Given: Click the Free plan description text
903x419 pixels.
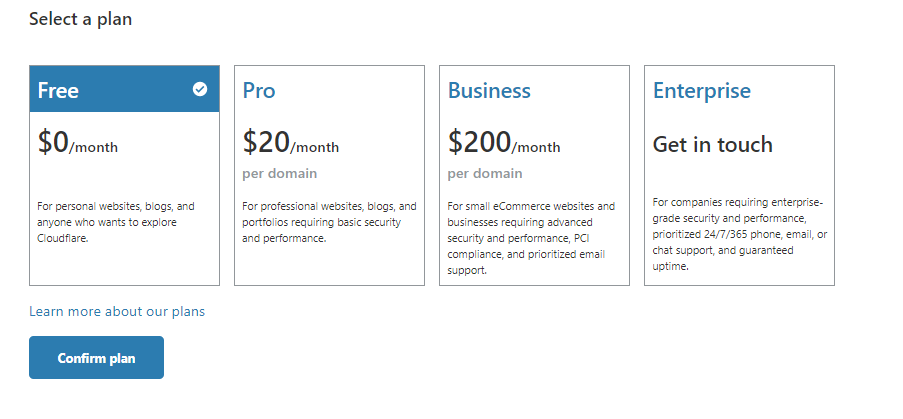Looking at the screenshot, I should point(116,222).
